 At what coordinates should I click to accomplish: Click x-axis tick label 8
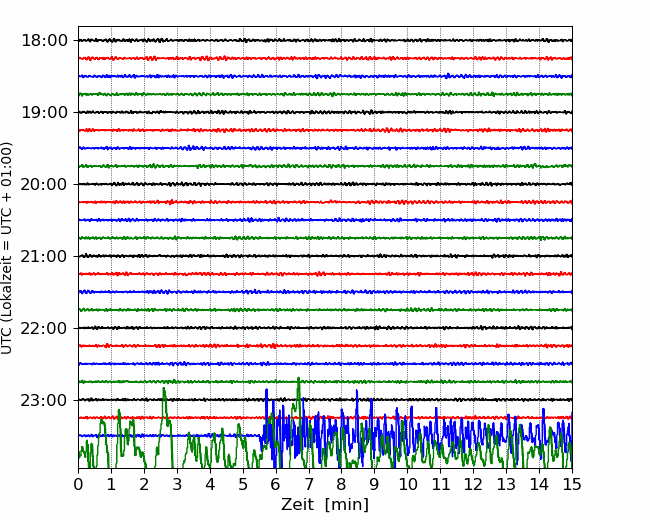pyautogui.click(x=342, y=484)
